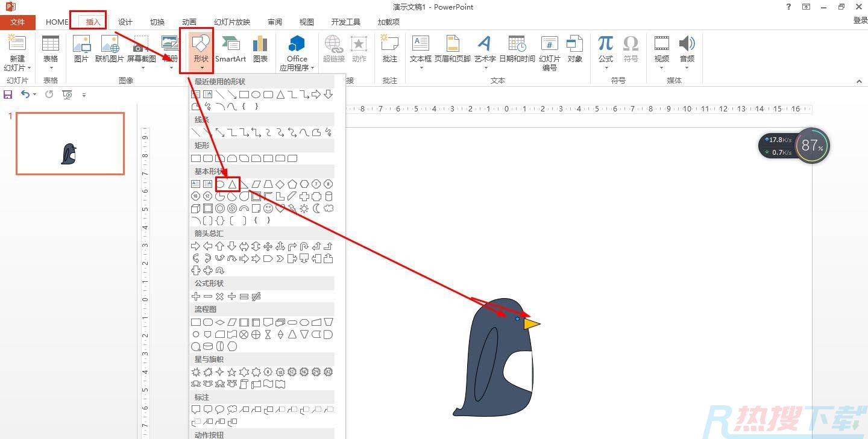Viewport: 868px width, 439px height.
Task: Choose the smiley face basic shape
Action: coord(268,208)
